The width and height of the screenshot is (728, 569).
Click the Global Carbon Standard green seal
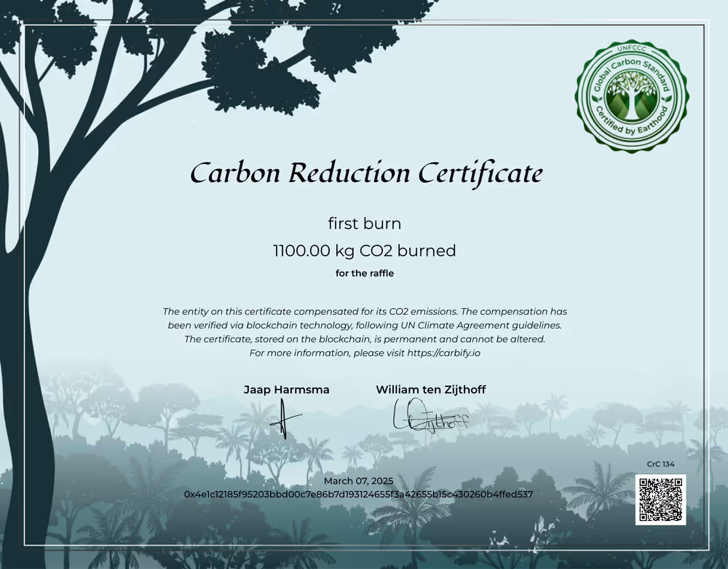(632, 96)
